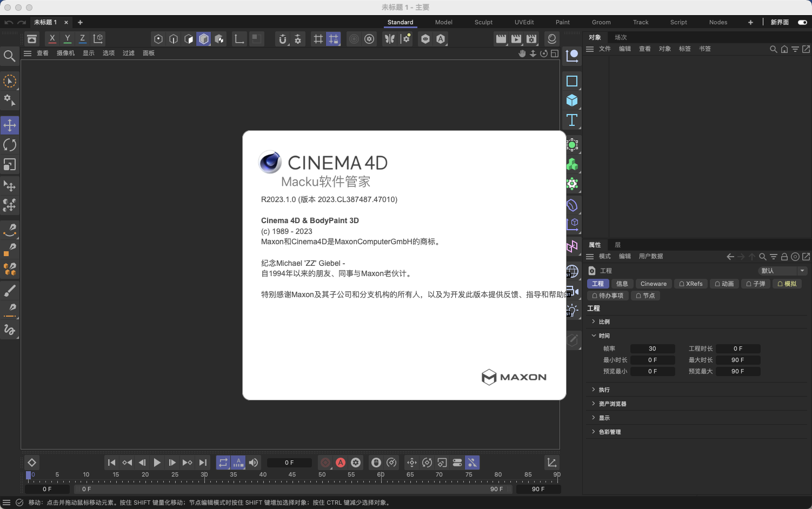Toggle X axis lock
The height and width of the screenshot is (509, 812).
(52, 39)
